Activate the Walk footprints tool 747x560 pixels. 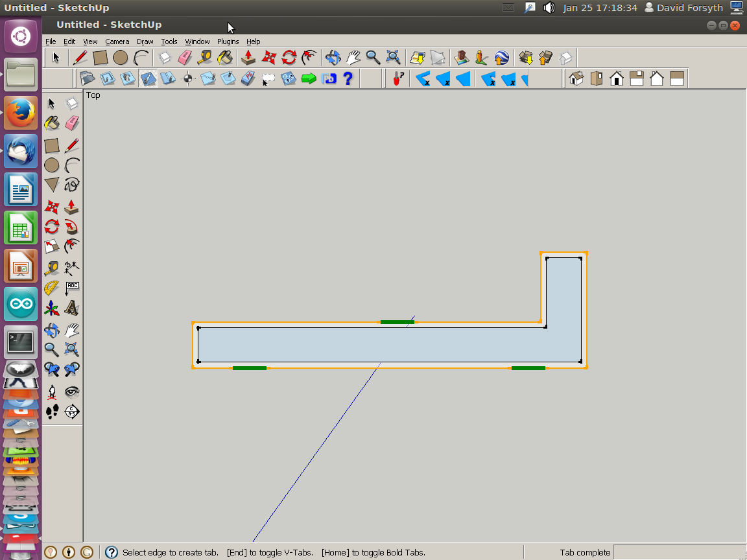[x=52, y=411]
